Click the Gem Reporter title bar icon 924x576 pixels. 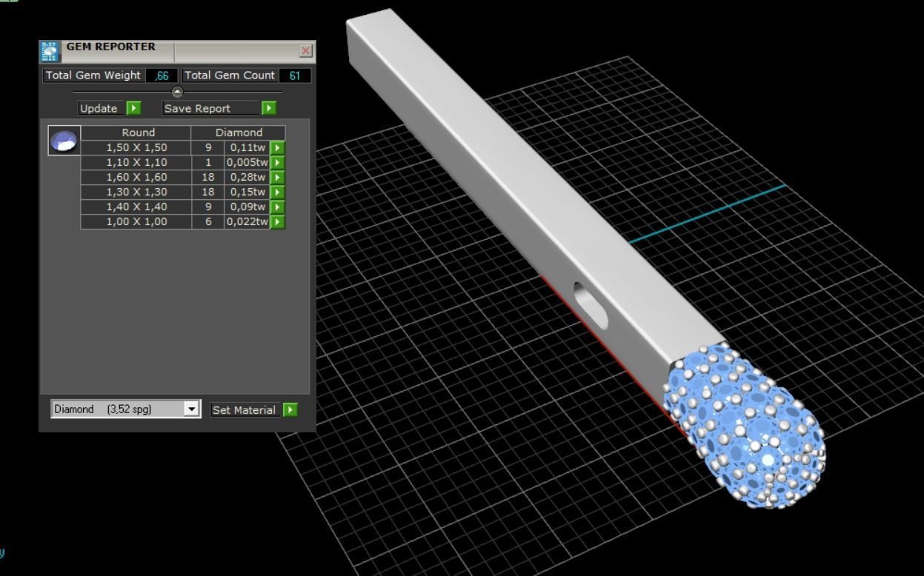click(50, 52)
